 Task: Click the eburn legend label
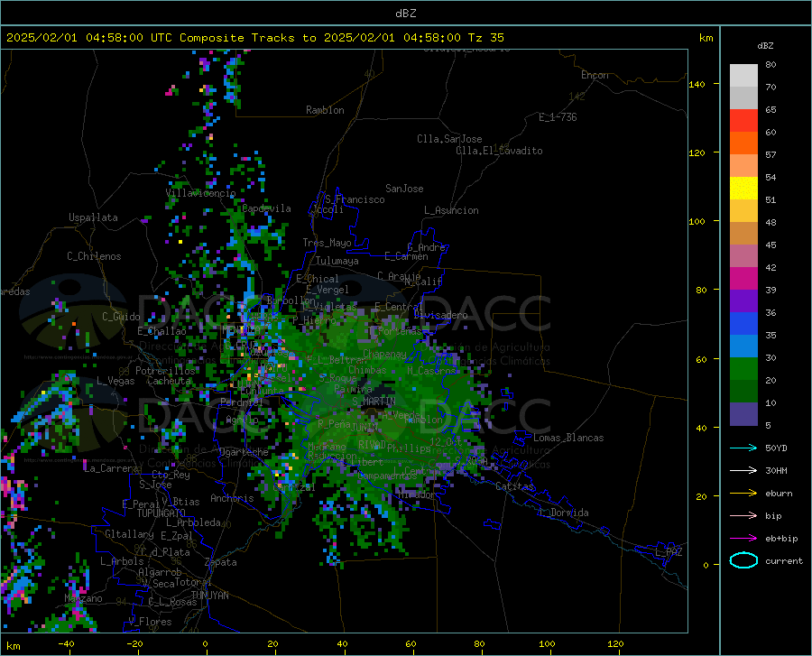(779, 494)
